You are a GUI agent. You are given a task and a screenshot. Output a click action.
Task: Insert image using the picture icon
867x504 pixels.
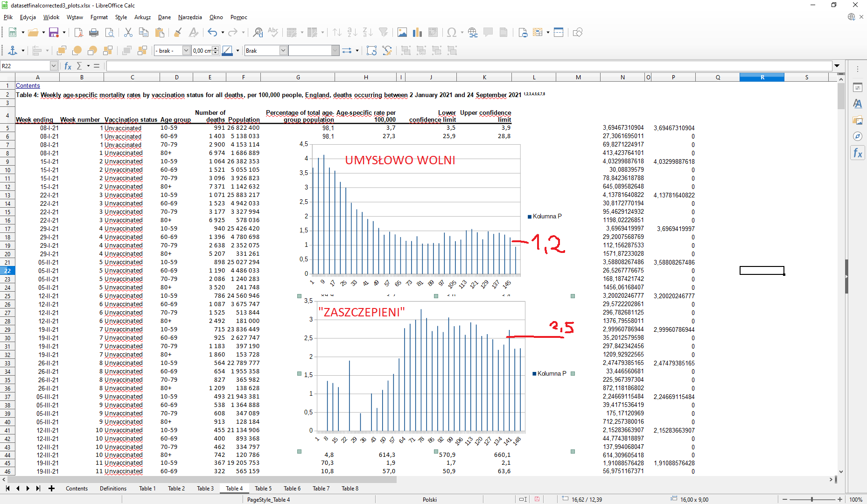coord(402,32)
